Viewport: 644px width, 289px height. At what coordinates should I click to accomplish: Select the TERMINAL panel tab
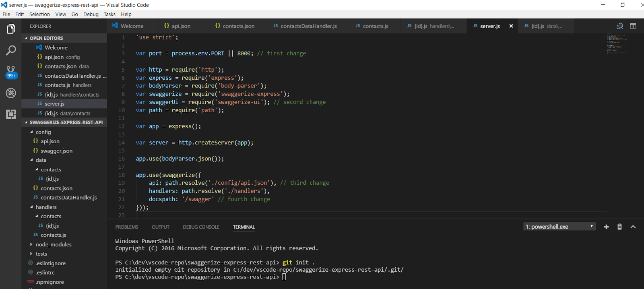tap(244, 227)
